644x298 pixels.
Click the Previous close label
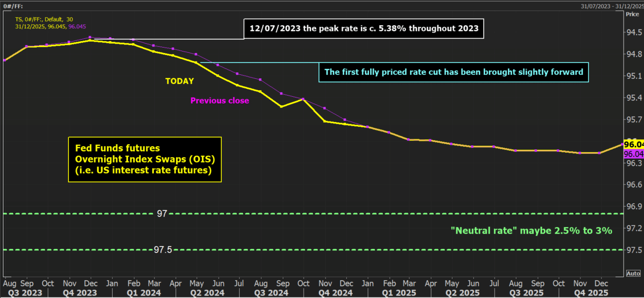click(x=220, y=101)
